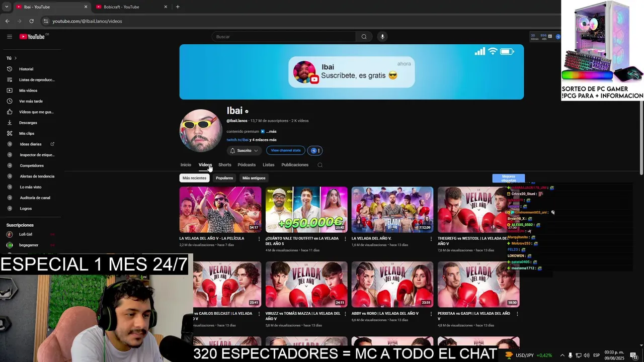Open twitch.tv/ibai link
This screenshot has width=644, height=362.
coord(237,140)
